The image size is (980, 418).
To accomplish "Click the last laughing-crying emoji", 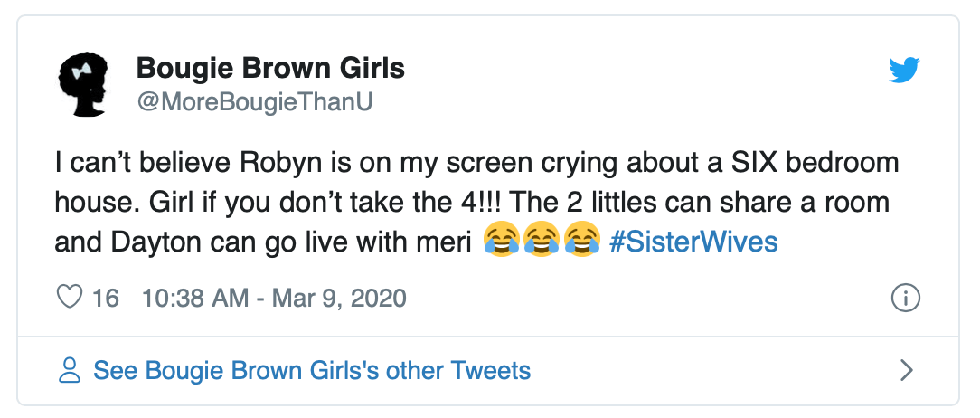I will (x=580, y=241).
